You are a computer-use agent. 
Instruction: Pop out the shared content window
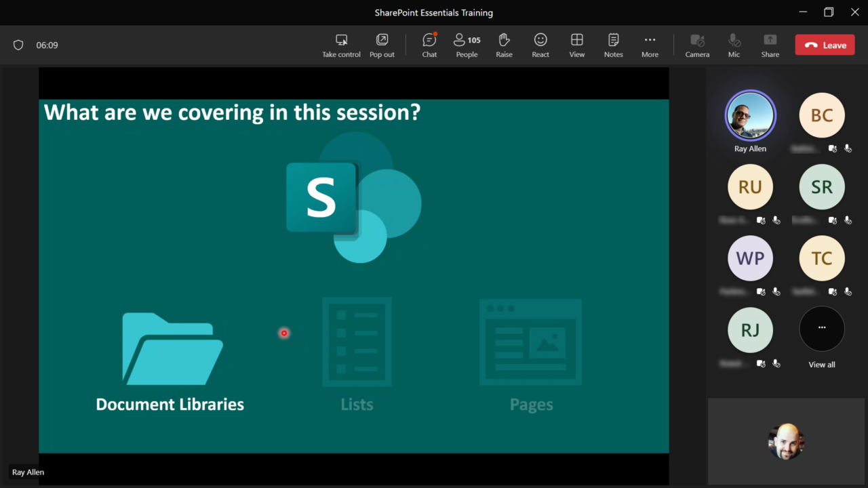coord(382,45)
